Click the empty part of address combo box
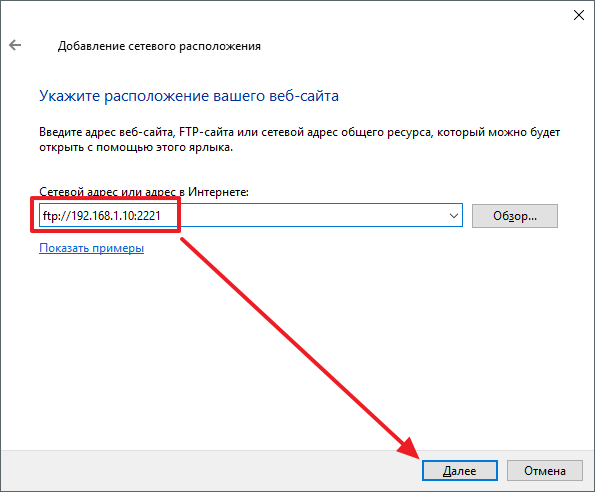Viewport: 595px width, 492px height. coord(311,216)
